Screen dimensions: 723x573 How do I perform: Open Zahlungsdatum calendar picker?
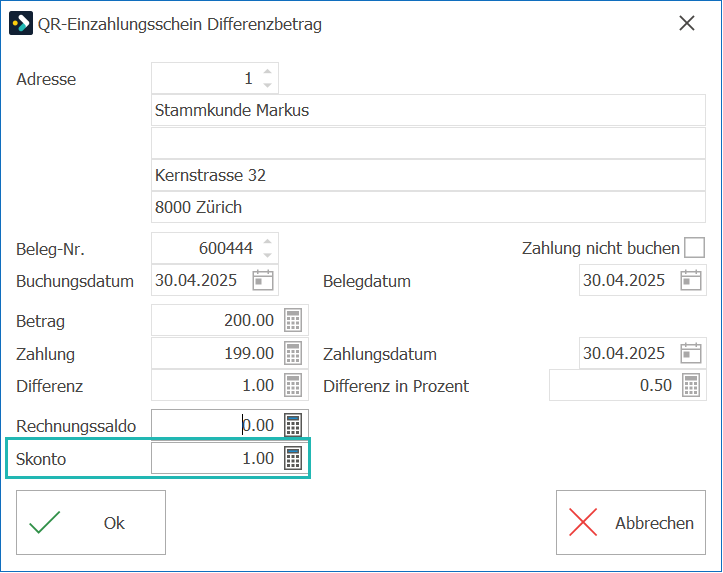pos(691,354)
